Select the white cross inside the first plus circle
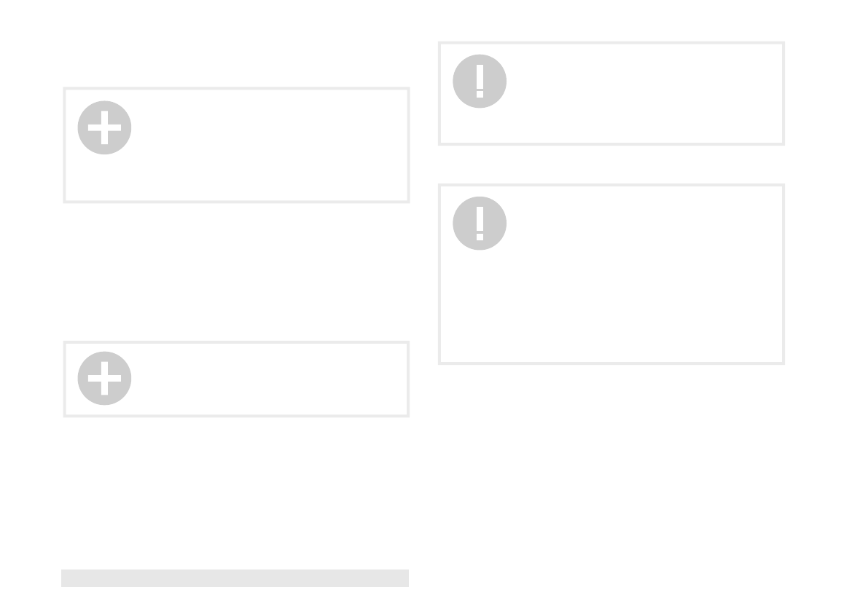The width and height of the screenshot is (868, 611). click(105, 127)
